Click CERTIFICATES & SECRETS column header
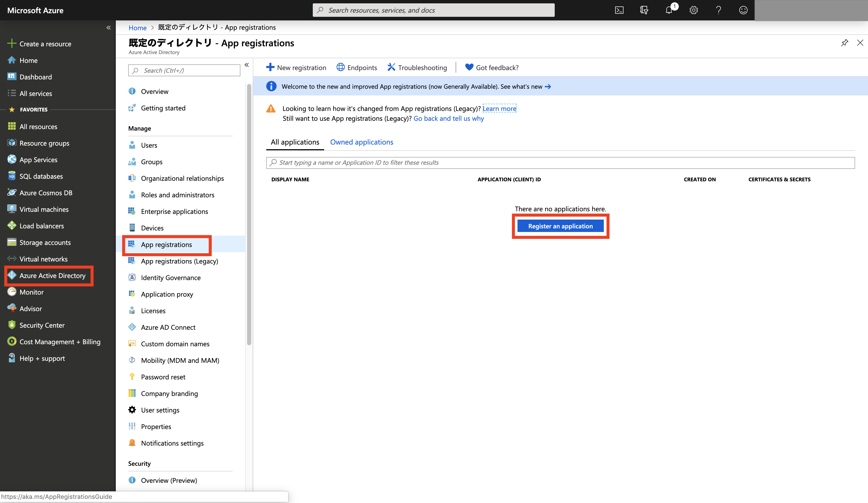Image resolution: width=868 pixels, height=503 pixels. (779, 179)
